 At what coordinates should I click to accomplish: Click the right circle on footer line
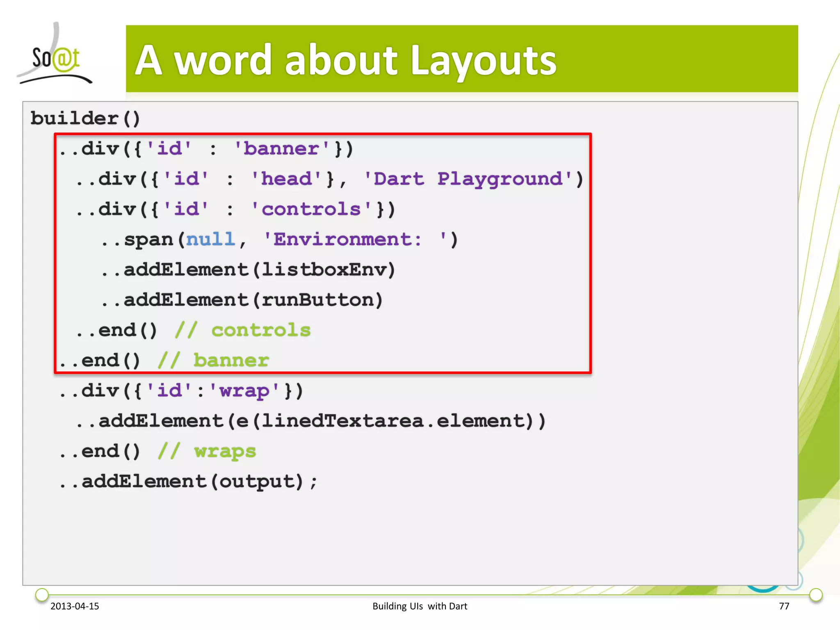[x=816, y=594]
